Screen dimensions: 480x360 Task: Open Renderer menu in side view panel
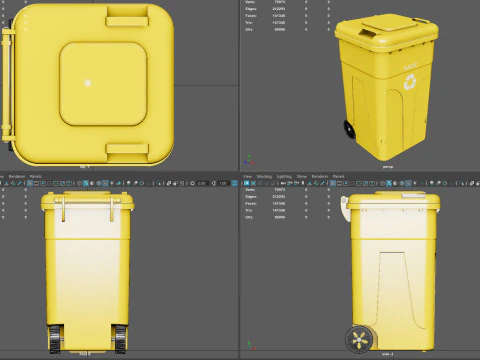320,176
